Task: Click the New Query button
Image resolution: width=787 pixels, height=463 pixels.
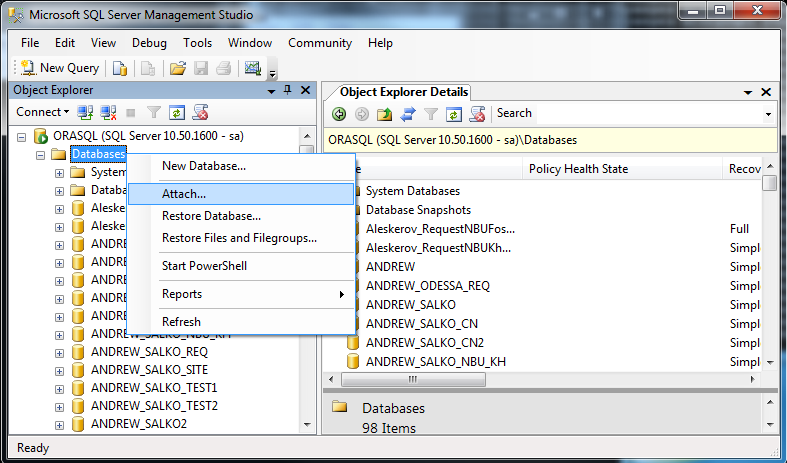Action: pos(60,68)
